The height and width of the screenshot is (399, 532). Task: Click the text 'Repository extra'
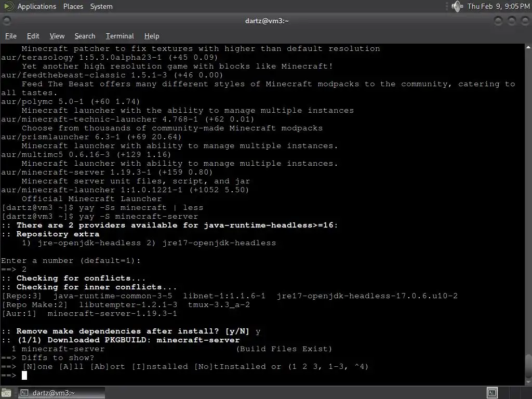58,234
